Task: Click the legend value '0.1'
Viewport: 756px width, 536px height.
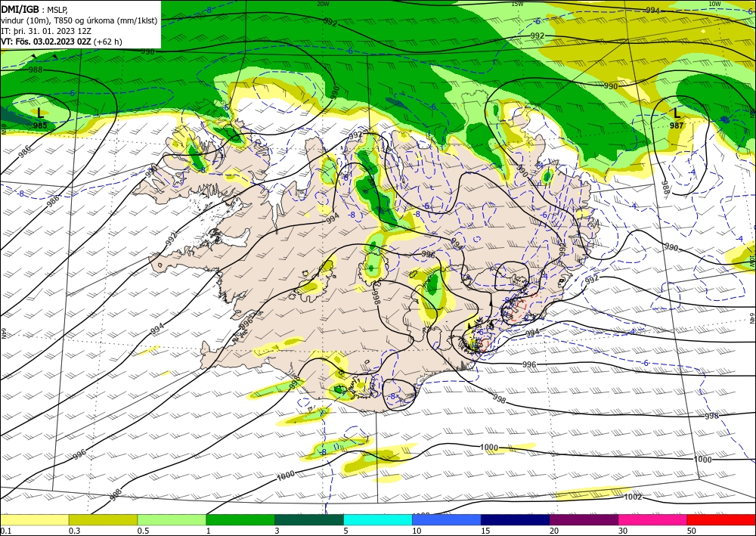Action: tap(5, 531)
